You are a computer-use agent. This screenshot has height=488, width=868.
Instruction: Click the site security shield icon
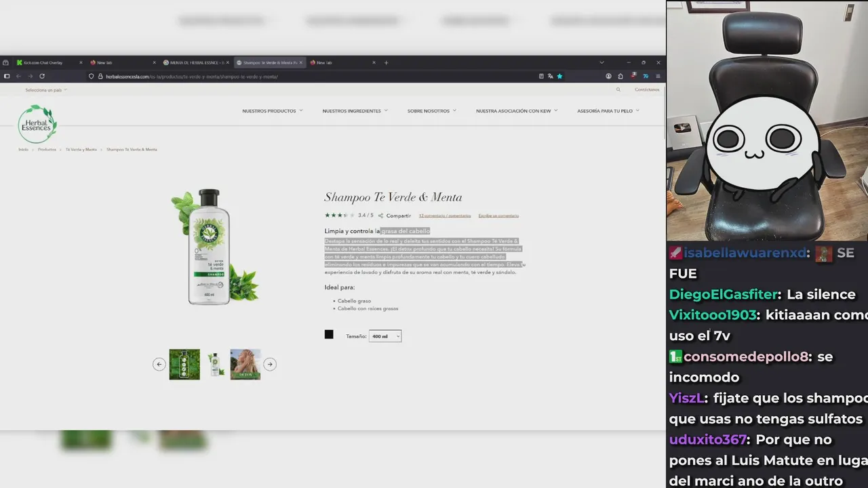pos(92,77)
